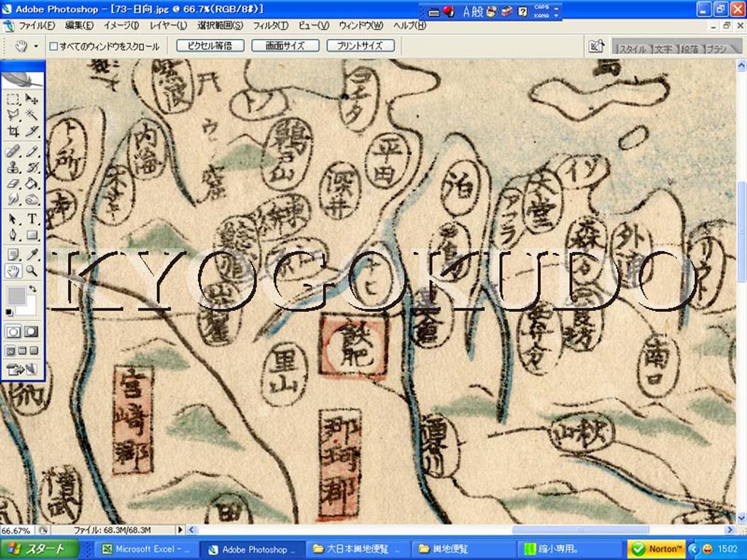Image resolution: width=747 pixels, height=560 pixels.
Task: Open the 段落 palette tab
Action: pos(690,49)
